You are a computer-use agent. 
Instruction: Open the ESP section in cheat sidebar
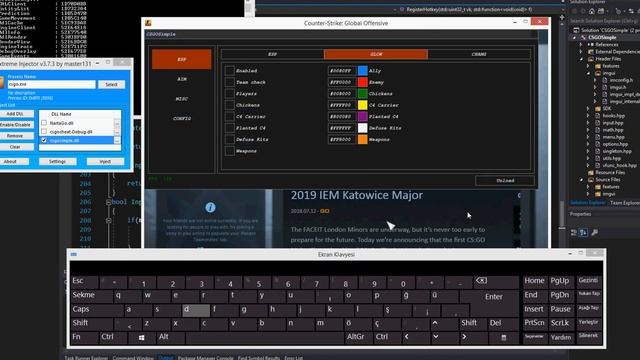(182, 59)
